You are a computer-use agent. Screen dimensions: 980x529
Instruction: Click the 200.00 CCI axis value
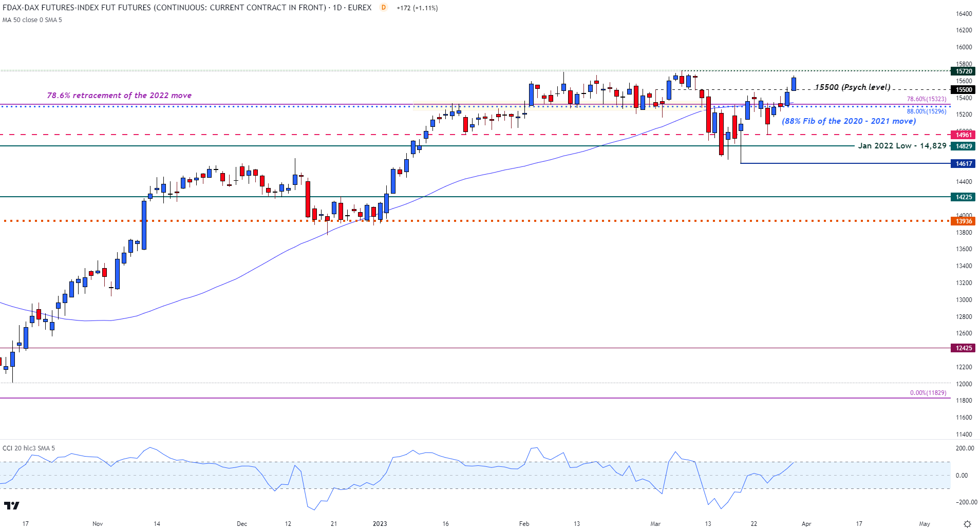tap(965, 448)
